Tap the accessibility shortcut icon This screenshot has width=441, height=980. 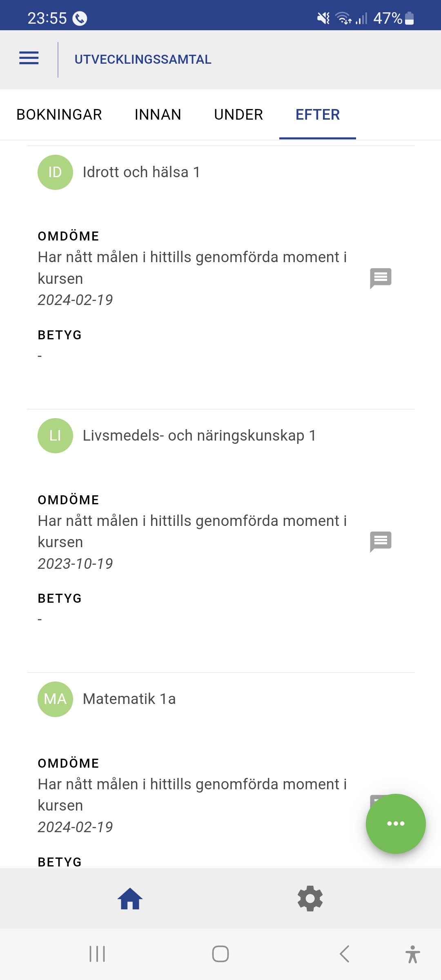[x=412, y=954]
